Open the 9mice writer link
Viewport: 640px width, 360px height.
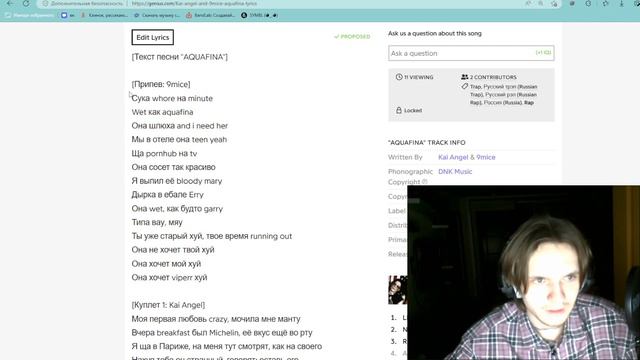486,157
